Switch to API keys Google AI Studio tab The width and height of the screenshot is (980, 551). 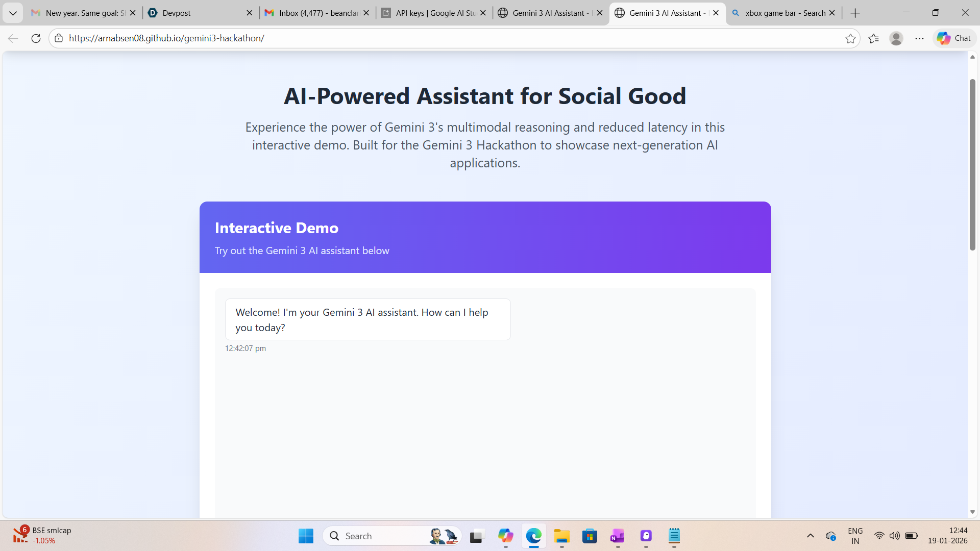(x=429, y=13)
